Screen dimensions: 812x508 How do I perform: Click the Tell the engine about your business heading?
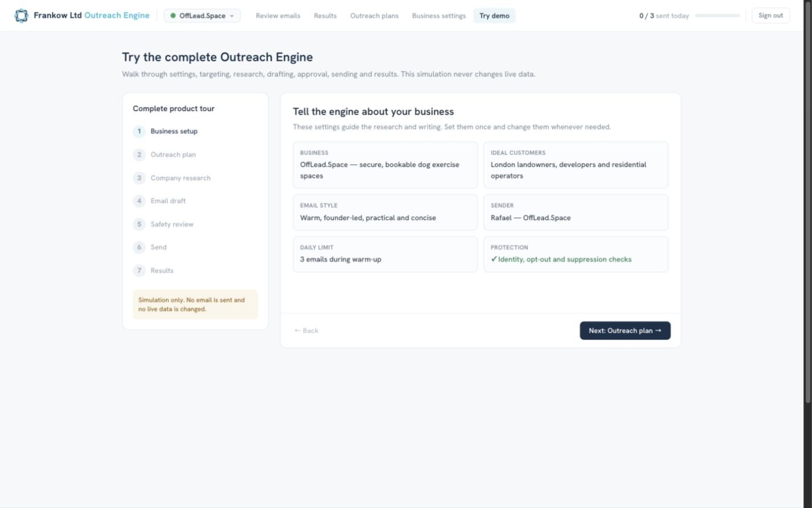pos(373,112)
